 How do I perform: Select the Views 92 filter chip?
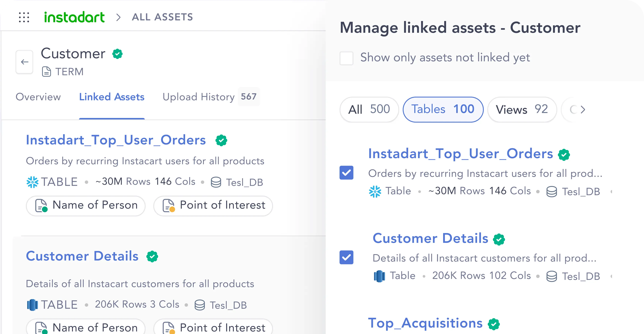point(522,109)
